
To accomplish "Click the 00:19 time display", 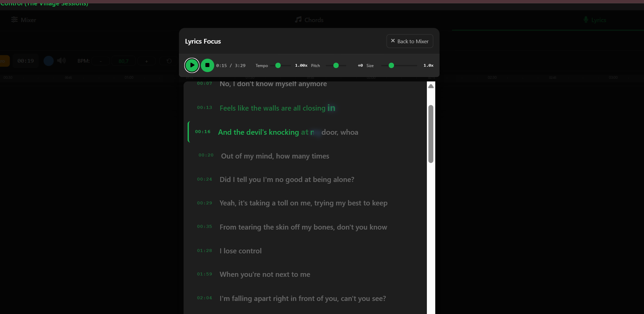I will tap(26, 61).
